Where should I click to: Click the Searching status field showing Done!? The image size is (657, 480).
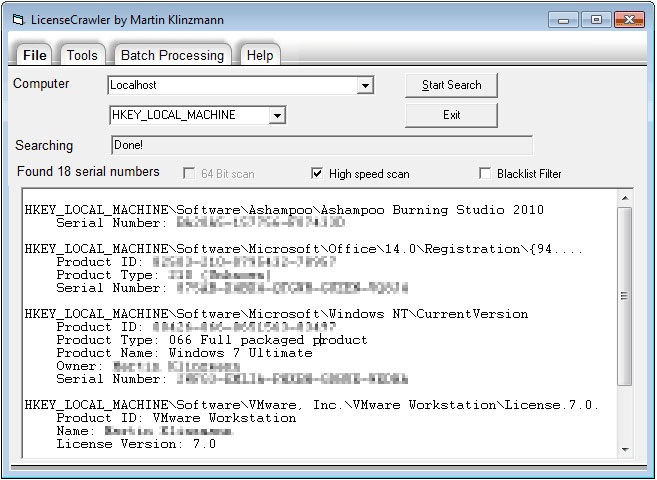(322, 145)
